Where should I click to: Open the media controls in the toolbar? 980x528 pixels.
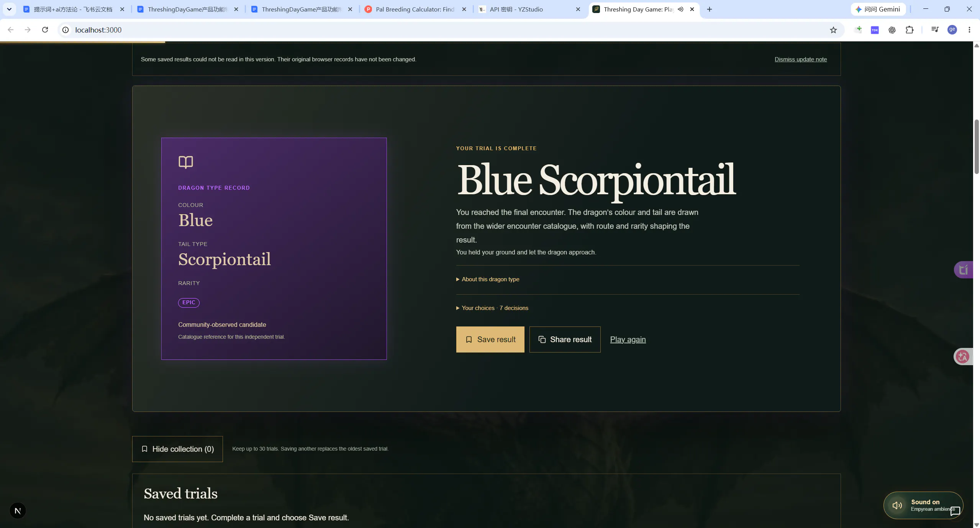click(935, 30)
